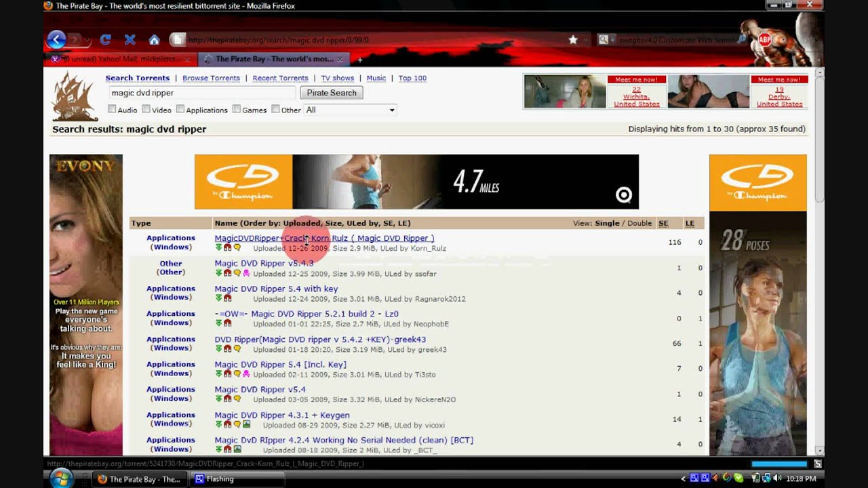The image size is (868, 488).
Task: Open Firefox window from taskbar
Action: pos(139,479)
